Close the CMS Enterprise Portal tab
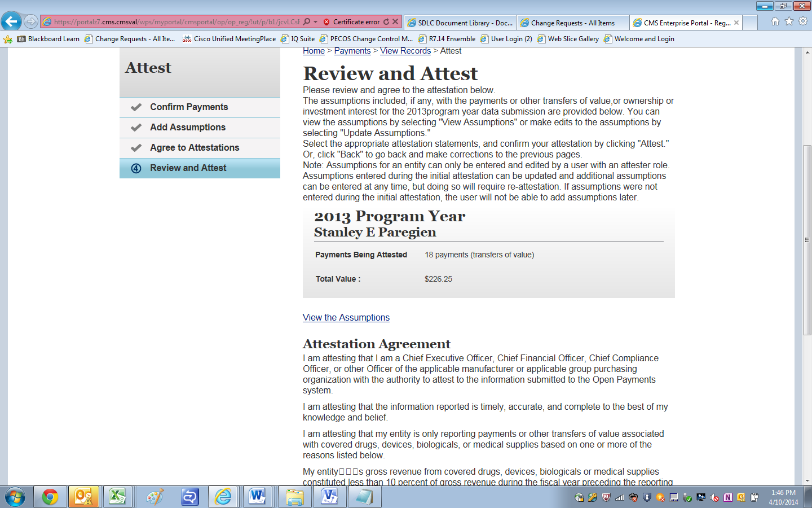Viewport: 812px width, 508px height. [x=736, y=23]
